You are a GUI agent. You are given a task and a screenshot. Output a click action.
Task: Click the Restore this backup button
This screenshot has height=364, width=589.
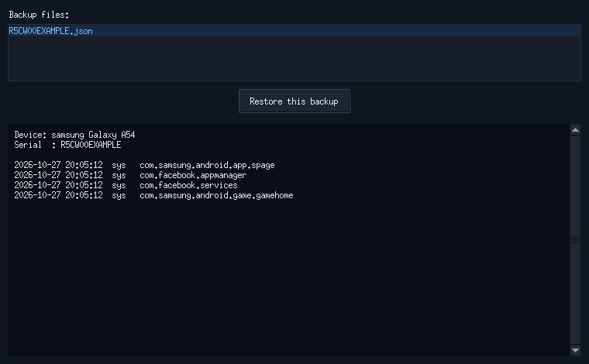294,101
